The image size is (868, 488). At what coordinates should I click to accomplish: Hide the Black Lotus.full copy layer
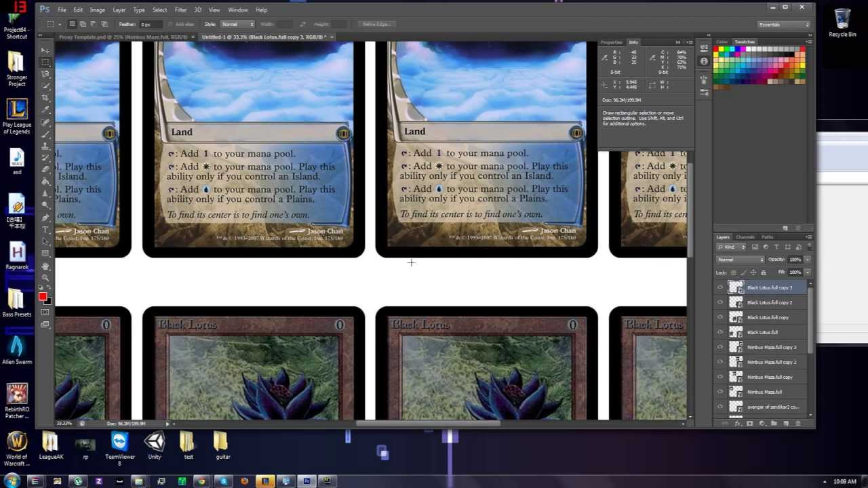720,317
